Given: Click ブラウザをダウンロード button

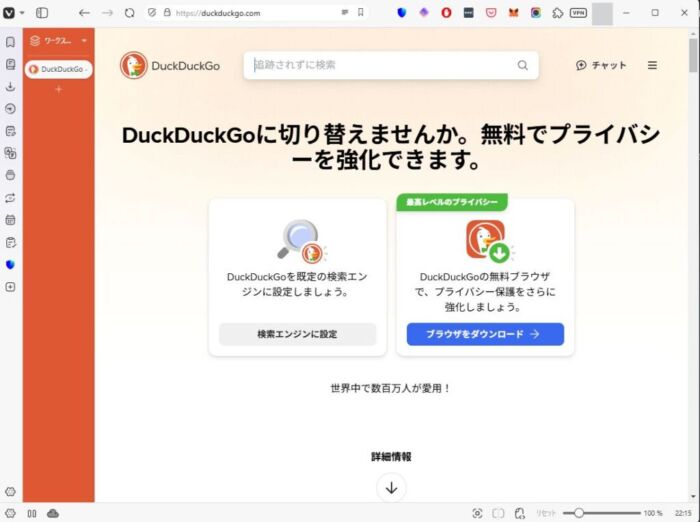Looking at the screenshot, I should click(x=485, y=334).
